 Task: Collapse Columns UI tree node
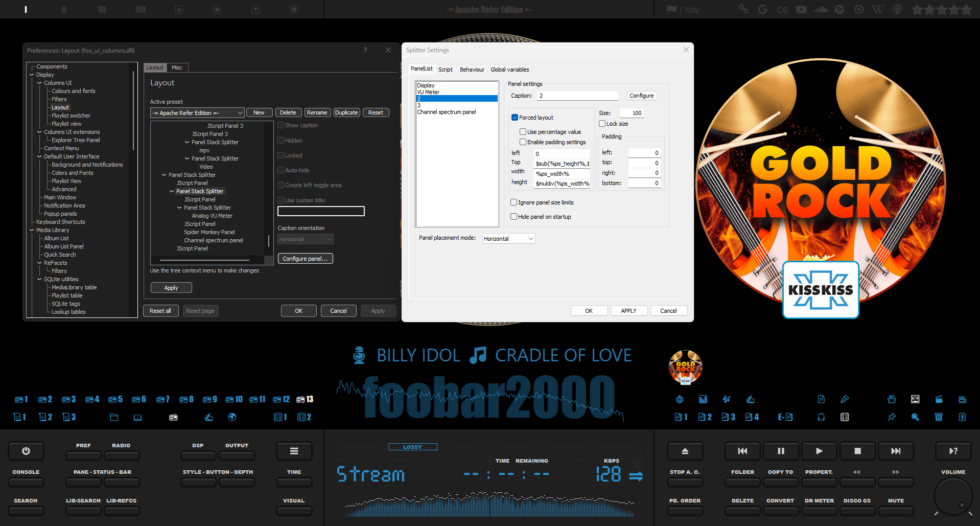[x=39, y=83]
